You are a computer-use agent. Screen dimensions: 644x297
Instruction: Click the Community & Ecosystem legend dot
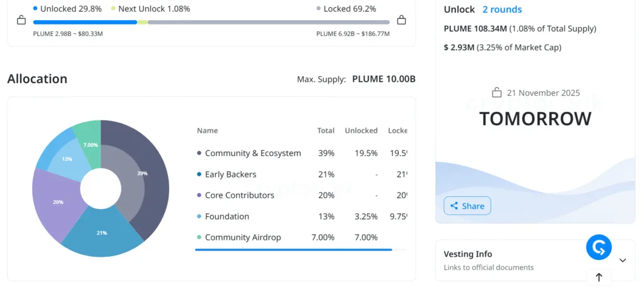pos(199,154)
